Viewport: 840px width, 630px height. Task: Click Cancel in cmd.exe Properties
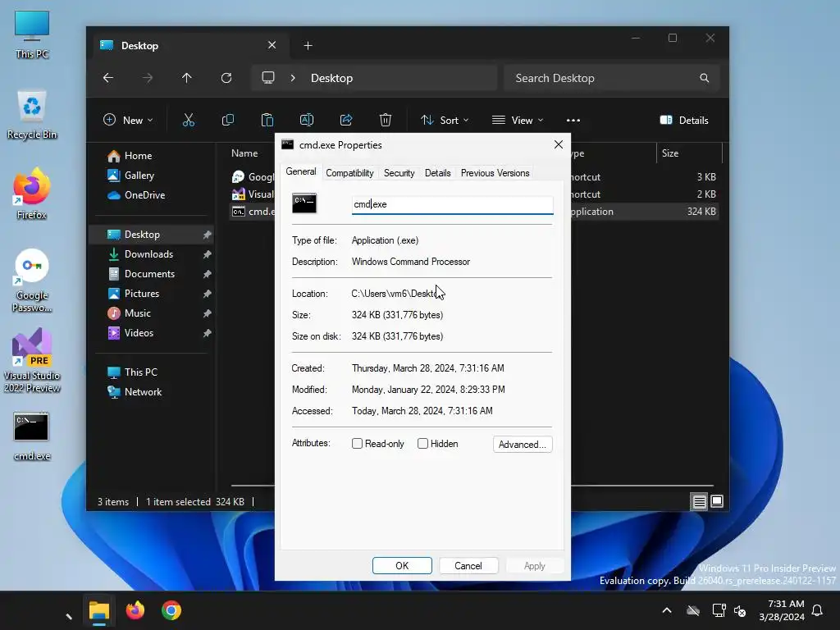(468, 566)
